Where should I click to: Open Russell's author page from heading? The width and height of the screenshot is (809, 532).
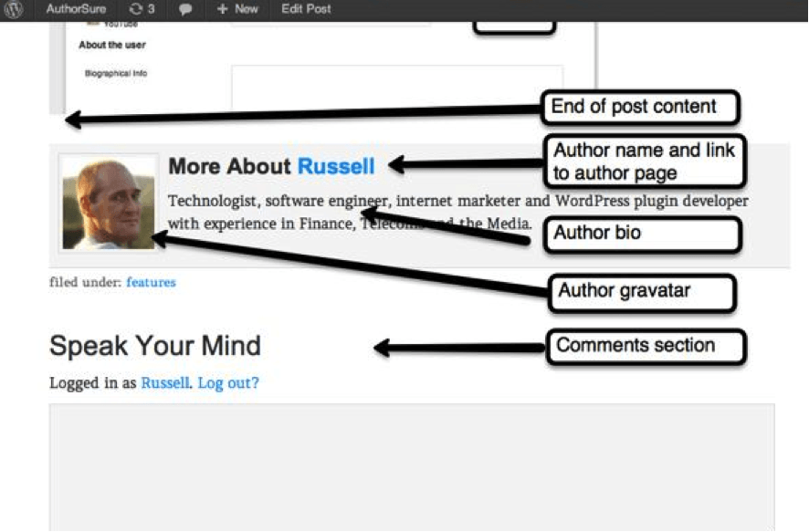click(x=336, y=166)
